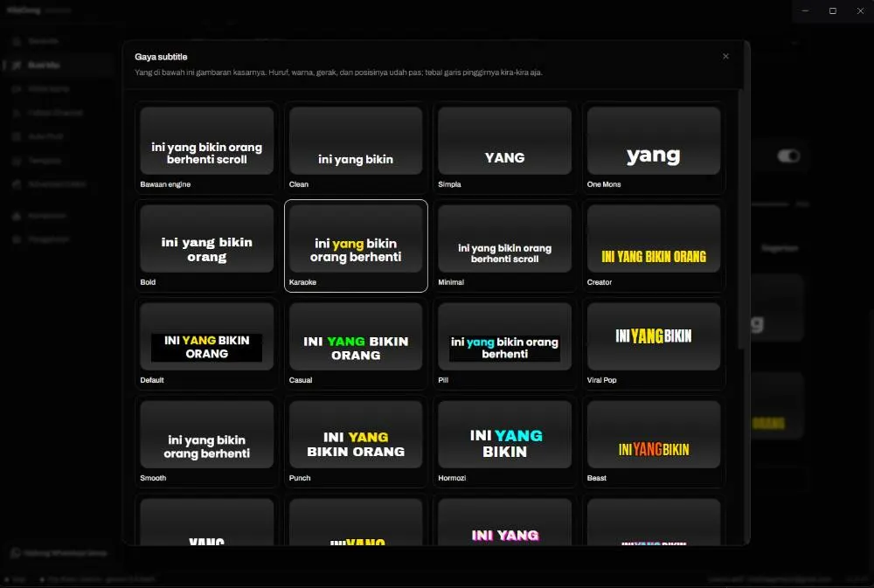This screenshot has height=588, width=874.
Task: Maximize the application window
Action: point(833,10)
